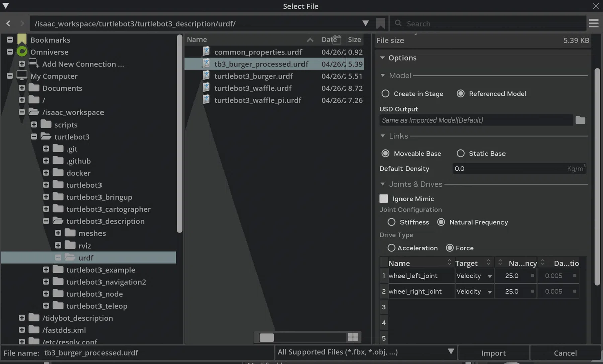Screen dimensions: 603x364
Task: Click the turtlebot3_waffle_pi.urdf file icon
Action: pyautogui.click(x=206, y=99)
